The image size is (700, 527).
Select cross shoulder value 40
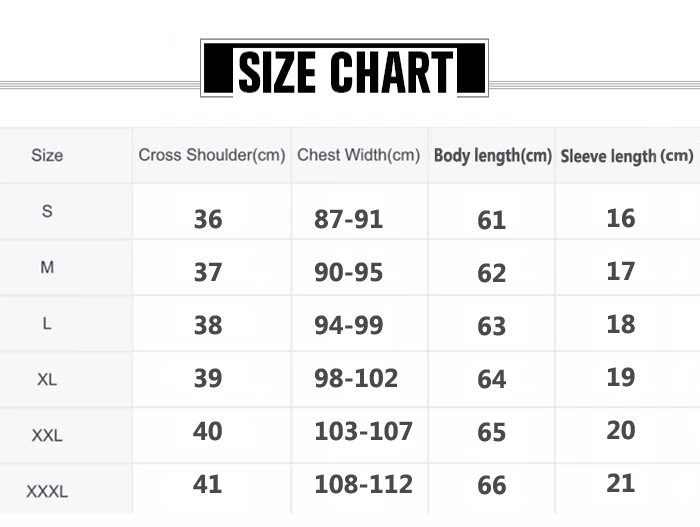(208, 431)
